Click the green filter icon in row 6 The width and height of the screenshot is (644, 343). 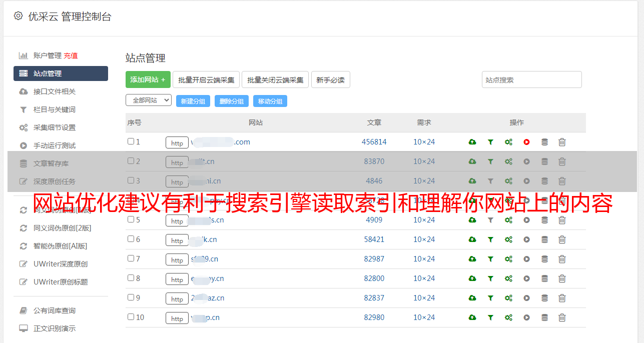pyautogui.click(x=490, y=239)
